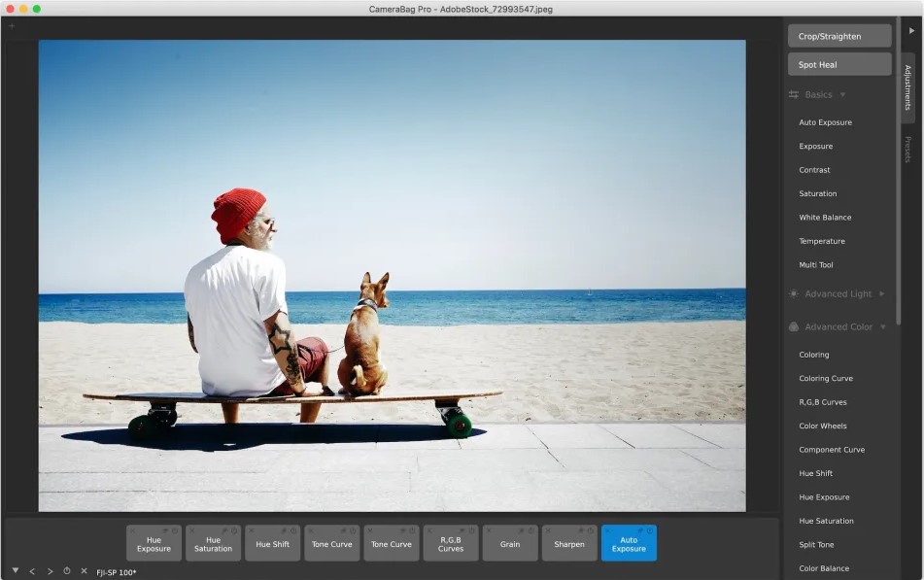
Task: Click the play arrow above the Adjustments tab
Action: 911,31
